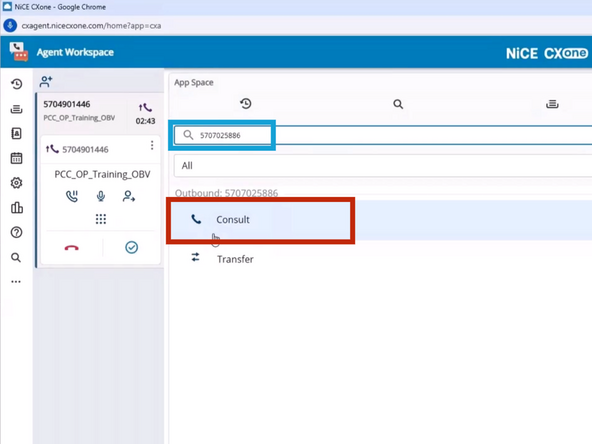The image size is (592, 444).
Task: Mute the microphone on the call
Action: click(100, 196)
